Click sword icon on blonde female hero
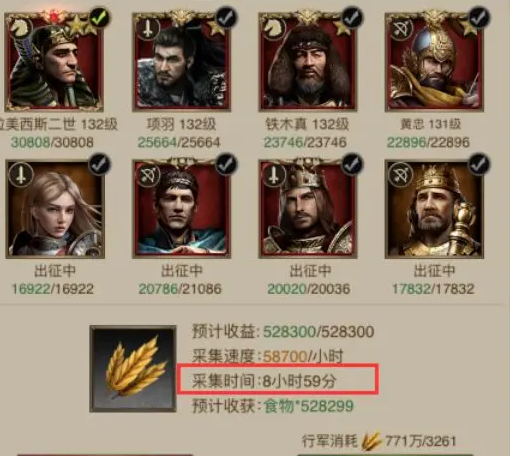Image resolution: width=510 pixels, height=456 pixels. pos(21,175)
